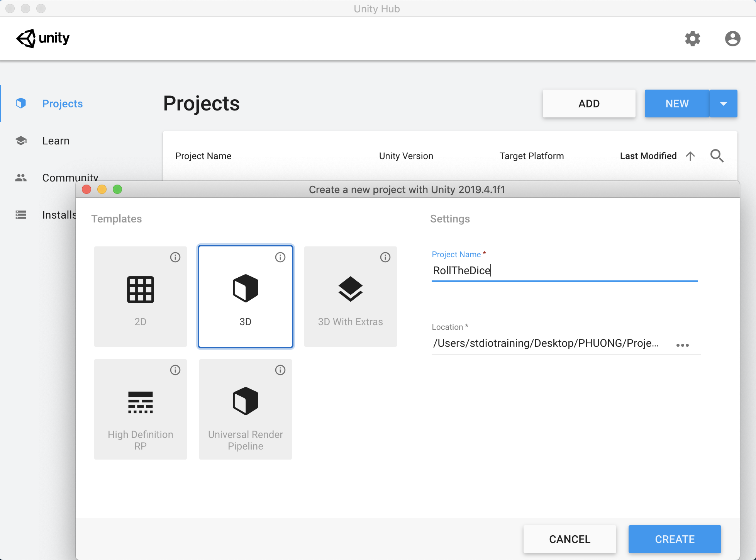Click the Location path field
Image resolution: width=756 pixels, height=560 pixels.
point(546,343)
